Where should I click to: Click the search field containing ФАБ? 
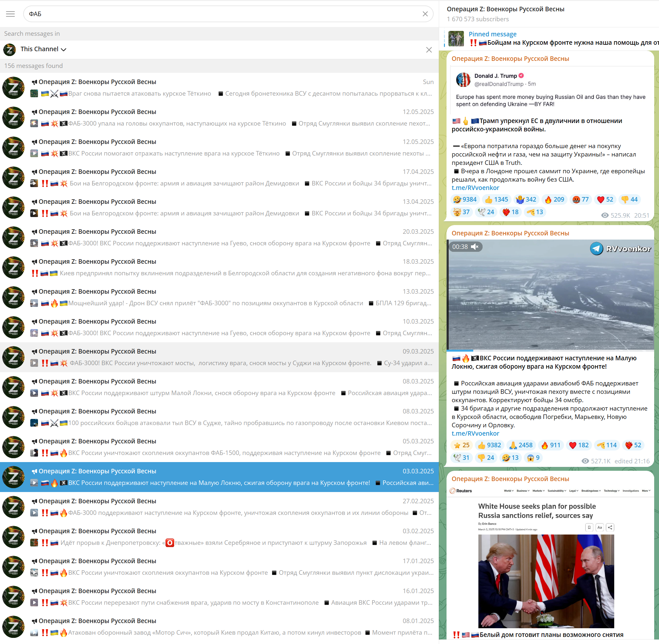[223, 14]
